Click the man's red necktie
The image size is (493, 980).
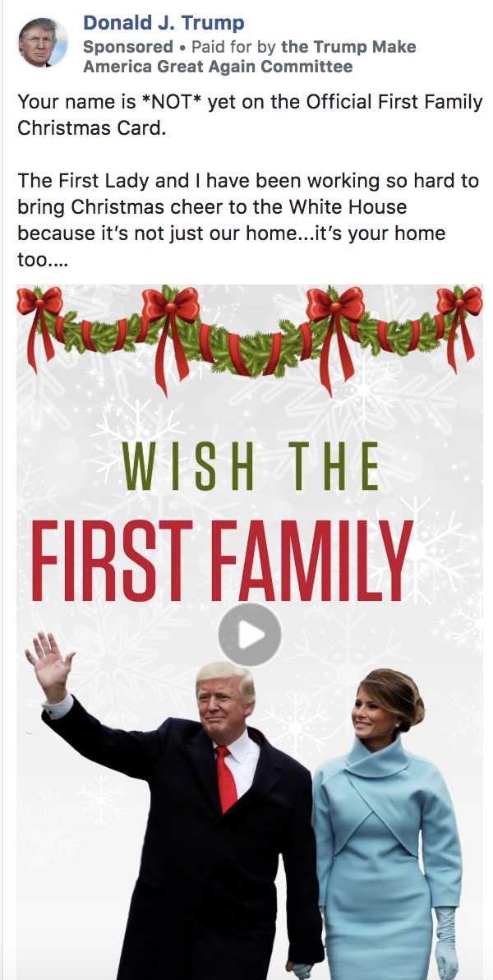pyautogui.click(x=226, y=779)
